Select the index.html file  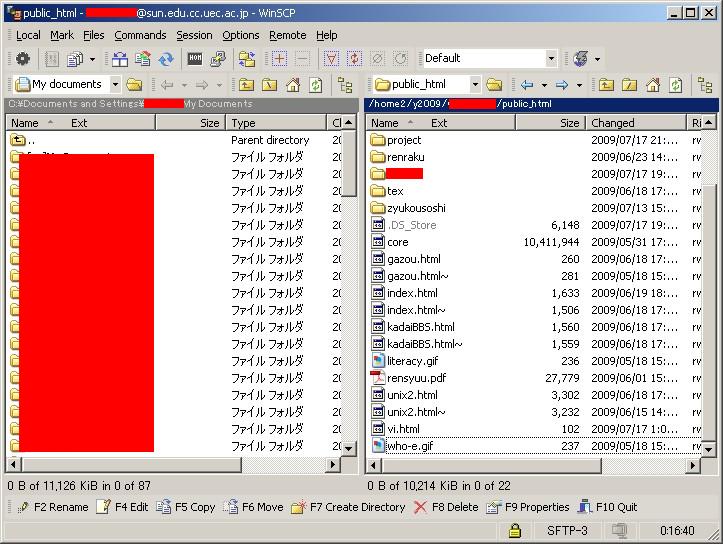tap(404, 293)
